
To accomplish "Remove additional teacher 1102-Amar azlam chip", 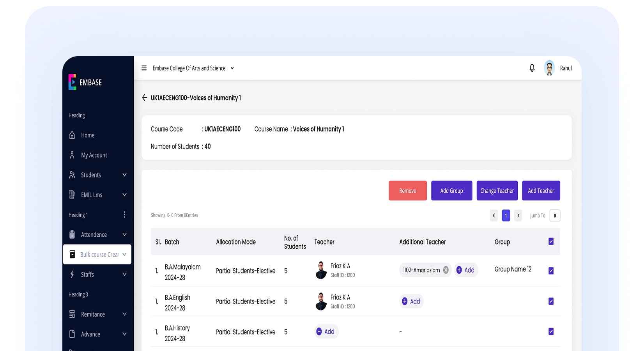I will [446, 270].
